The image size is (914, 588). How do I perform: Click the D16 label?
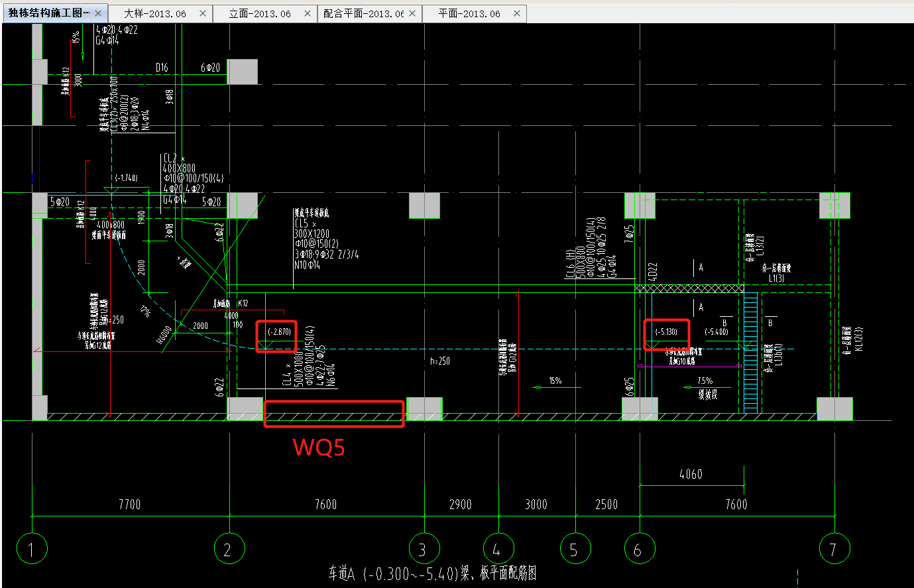point(162,68)
